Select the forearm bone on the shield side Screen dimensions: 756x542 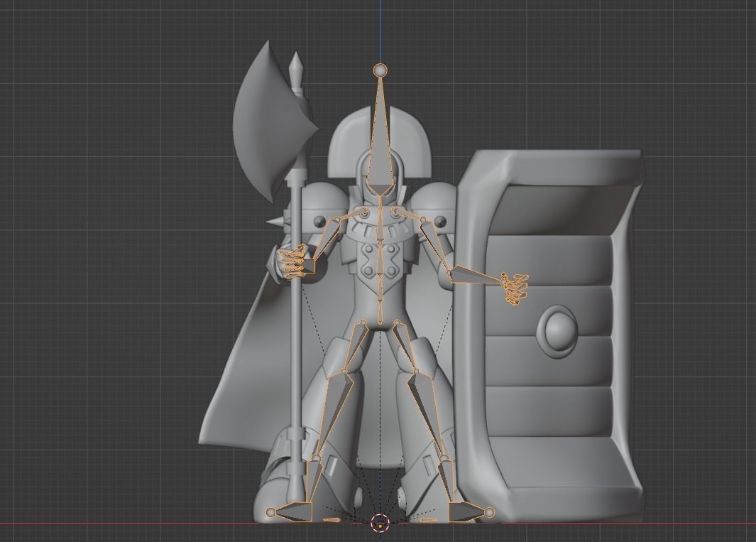point(475,275)
